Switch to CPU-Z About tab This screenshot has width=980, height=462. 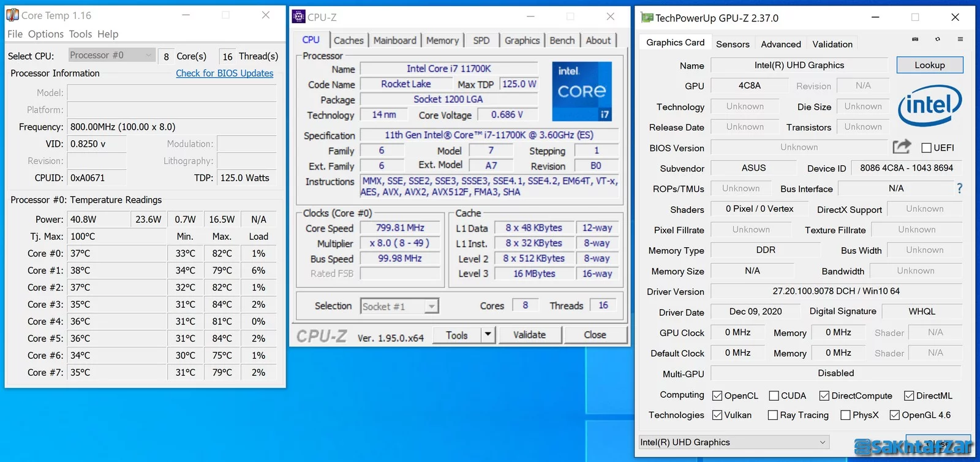598,40
